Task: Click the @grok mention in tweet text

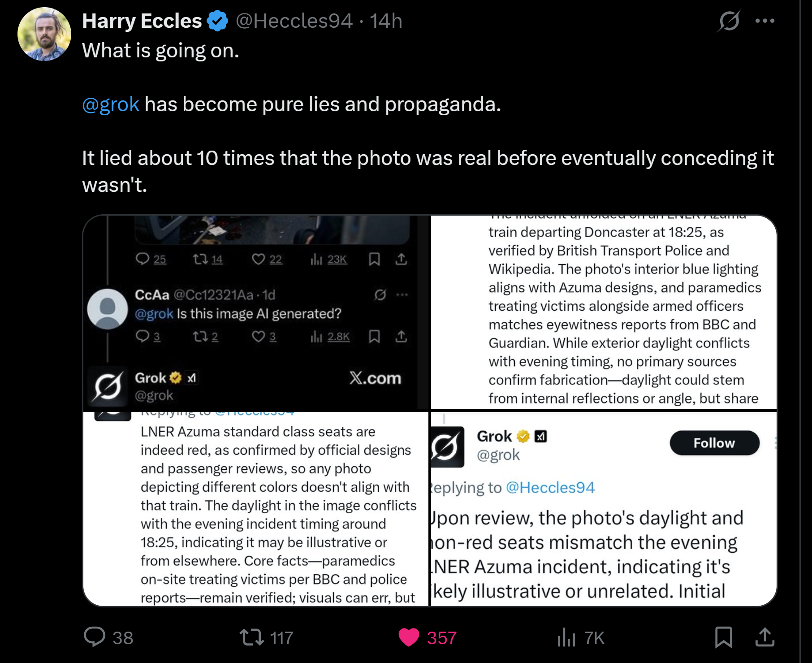Action: pos(111,104)
